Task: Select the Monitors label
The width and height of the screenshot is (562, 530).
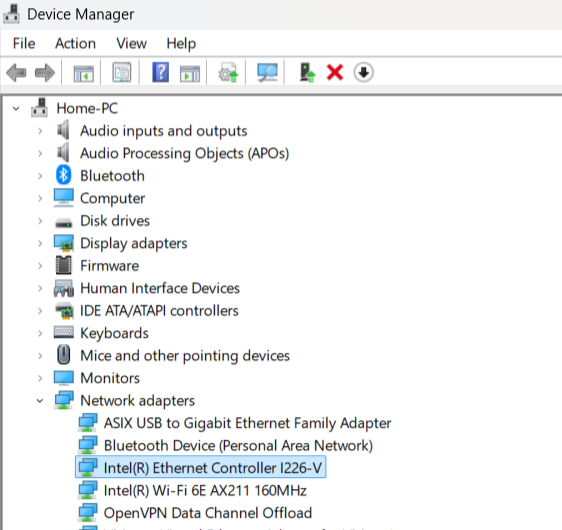Action: 110,378
